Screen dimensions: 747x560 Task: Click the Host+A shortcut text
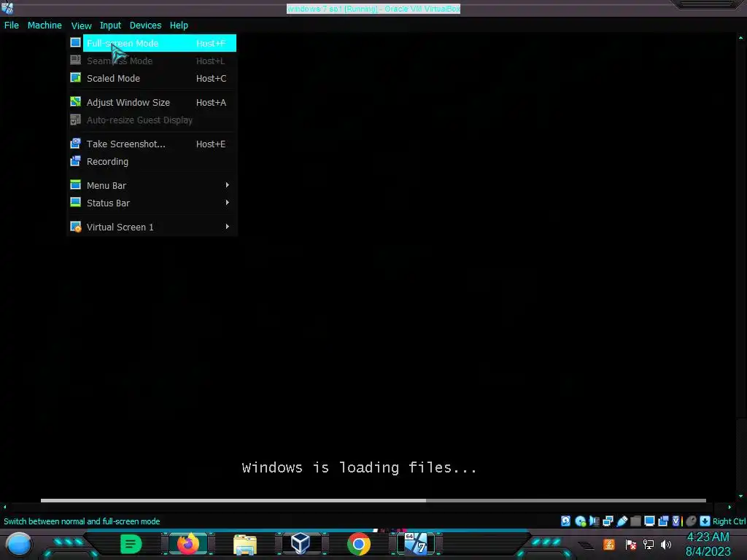tap(211, 102)
